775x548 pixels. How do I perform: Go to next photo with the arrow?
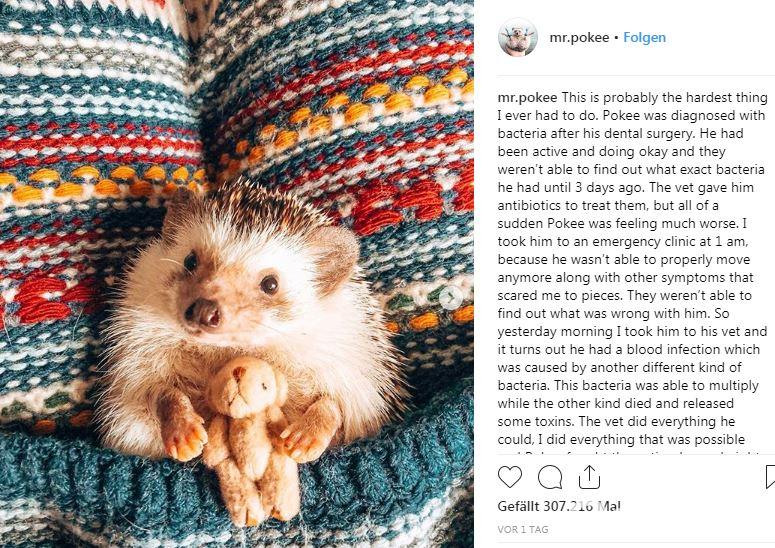click(451, 297)
